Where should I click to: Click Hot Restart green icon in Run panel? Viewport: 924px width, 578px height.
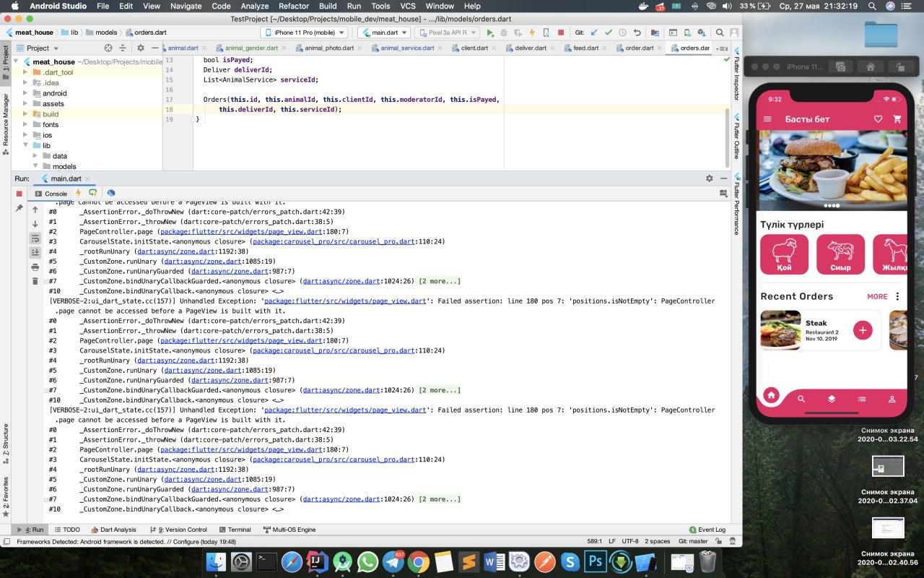[x=92, y=193]
